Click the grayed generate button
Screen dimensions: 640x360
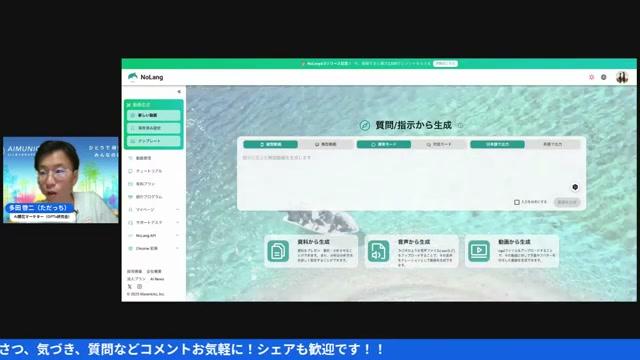(567, 202)
